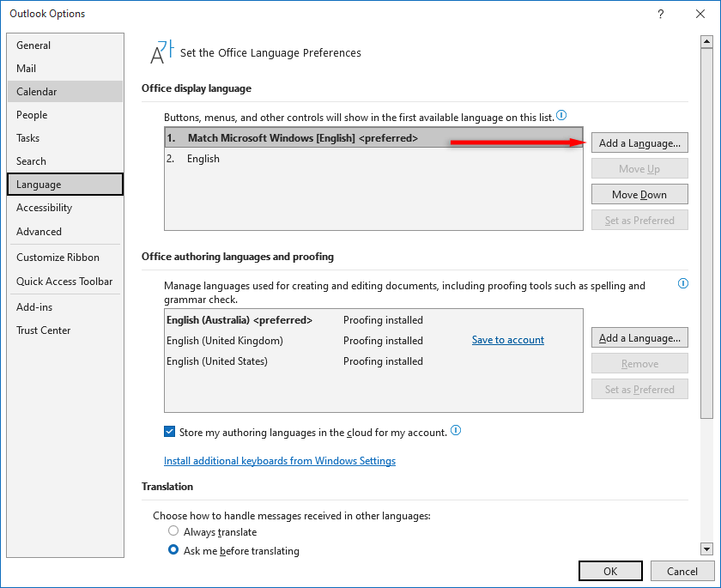Click the info icon beside display language description
Screen dimensions: 721x588
pos(561,115)
